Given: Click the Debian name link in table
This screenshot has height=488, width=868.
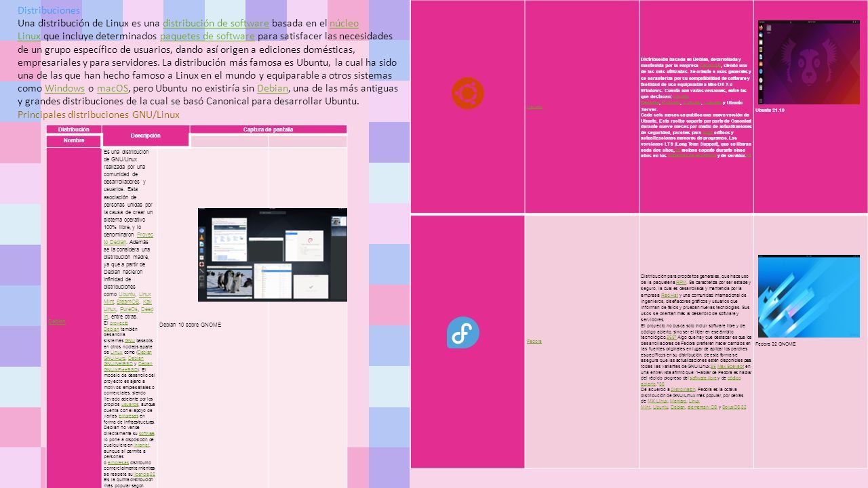Looking at the screenshot, I should (x=57, y=321).
